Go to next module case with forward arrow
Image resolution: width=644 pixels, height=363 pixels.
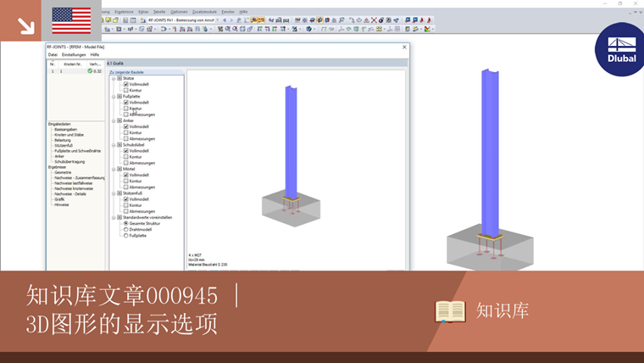[x=231, y=20]
